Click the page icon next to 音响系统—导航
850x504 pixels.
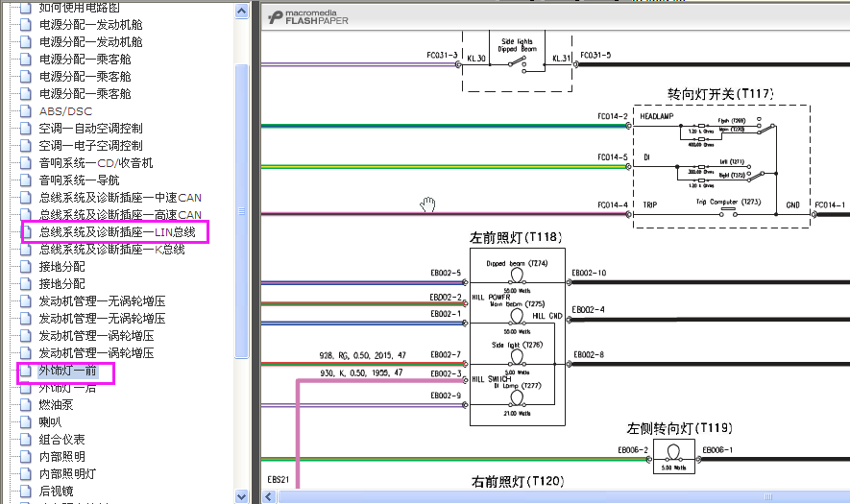point(26,180)
